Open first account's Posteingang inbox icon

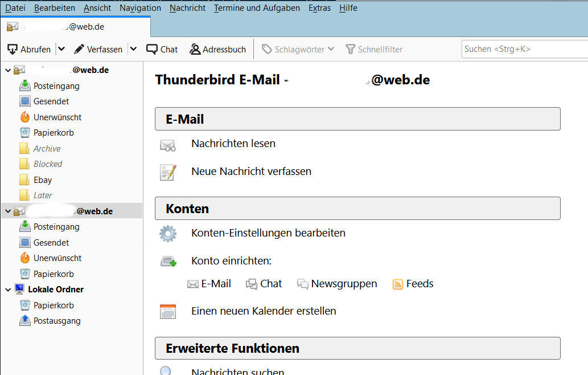pyautogui.click(x=24, y=85)
